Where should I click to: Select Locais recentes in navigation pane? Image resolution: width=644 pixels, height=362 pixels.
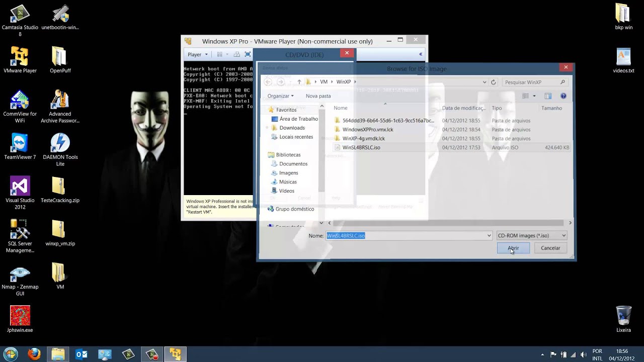click(x=292, y=137)
